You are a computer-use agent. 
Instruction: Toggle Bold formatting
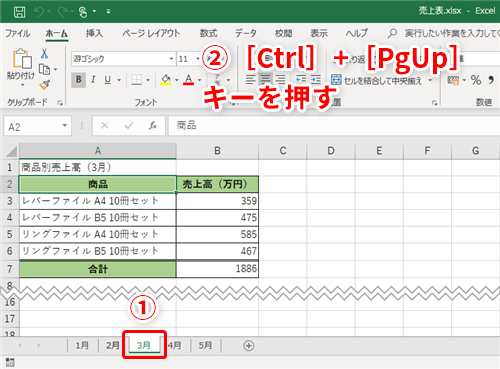79,80
